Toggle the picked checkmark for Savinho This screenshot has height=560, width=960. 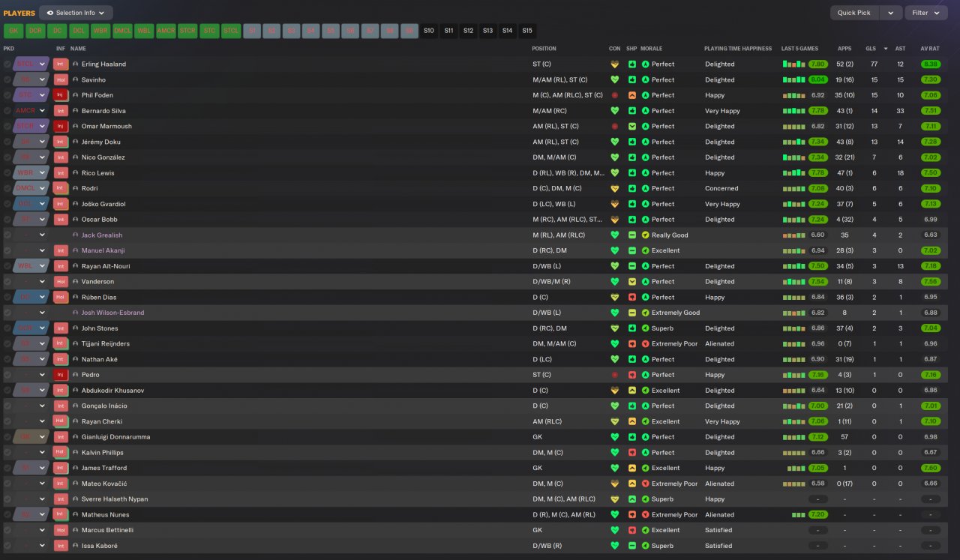click(x=7, y=79)
